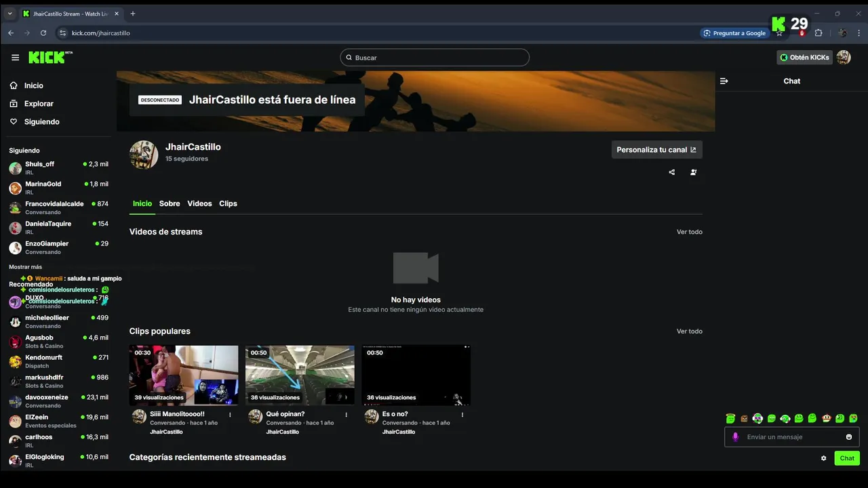Select the halo angel emote
Image resolution: width=868 pixels, height=488 pixels.
tap(730, 418)
